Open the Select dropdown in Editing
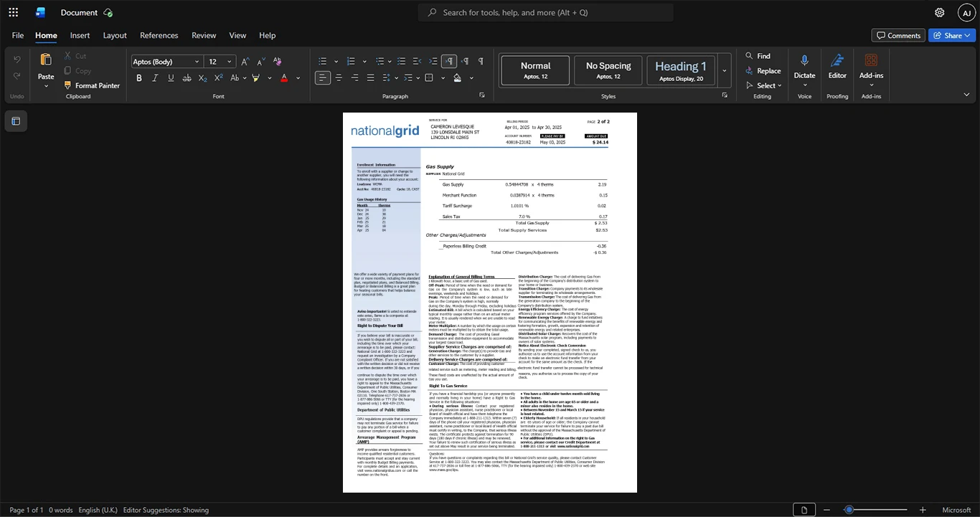This screenshot has width=980, height=517. pyautogui.click(x=765, y=85)
